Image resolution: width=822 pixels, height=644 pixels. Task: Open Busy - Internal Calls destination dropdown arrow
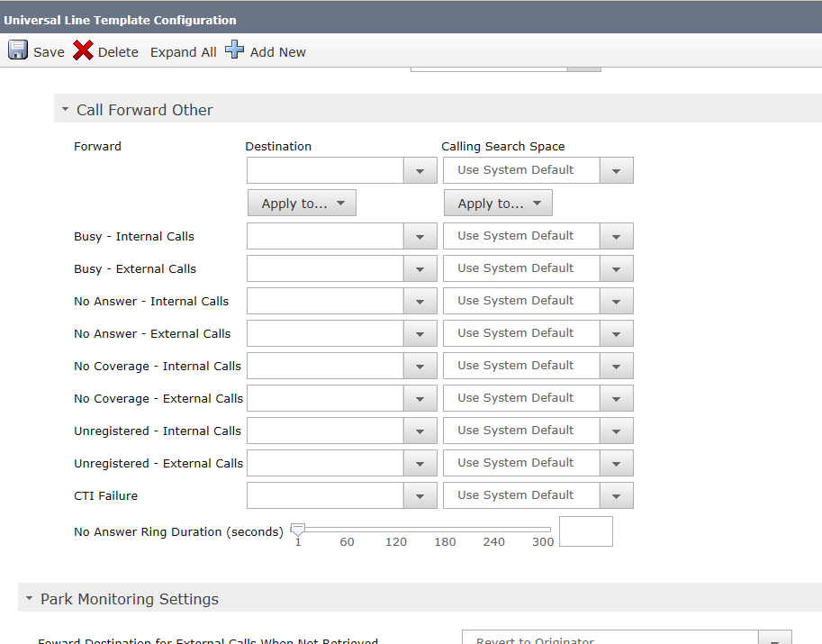pyautogui.click(x=420, y=237)
